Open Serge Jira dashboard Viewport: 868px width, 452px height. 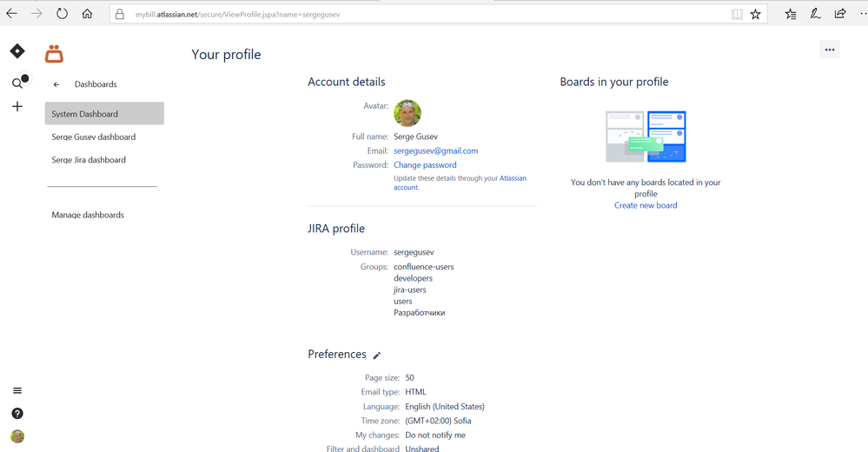pyautogui.click(x=89, y=160)
